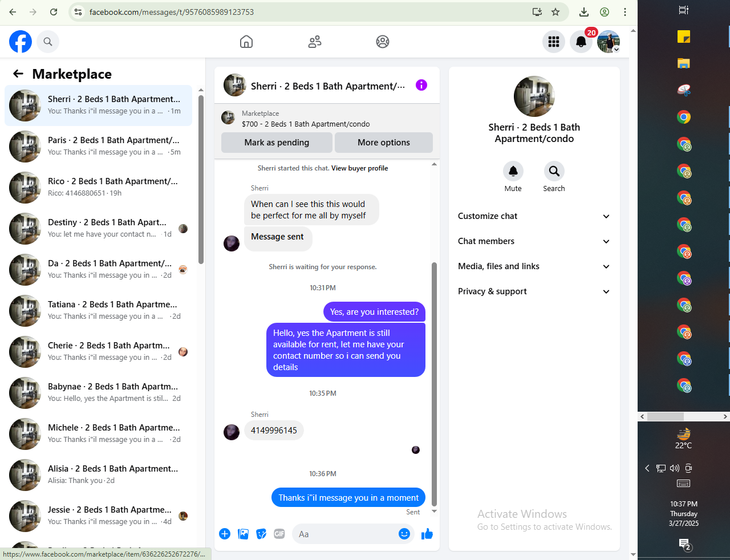Open Babynae apartment conversation
Screen dimensions: 730x560
point(98,392)
